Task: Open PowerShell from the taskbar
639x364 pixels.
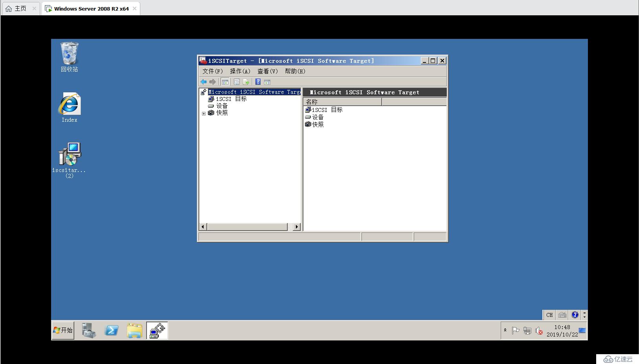Action: (x=112, y=330)
